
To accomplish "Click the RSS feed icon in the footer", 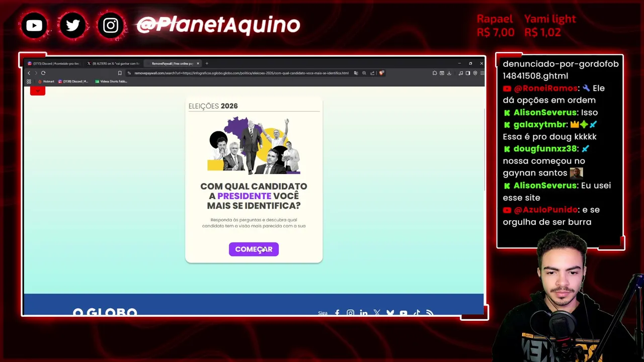I will pos(430,313).
